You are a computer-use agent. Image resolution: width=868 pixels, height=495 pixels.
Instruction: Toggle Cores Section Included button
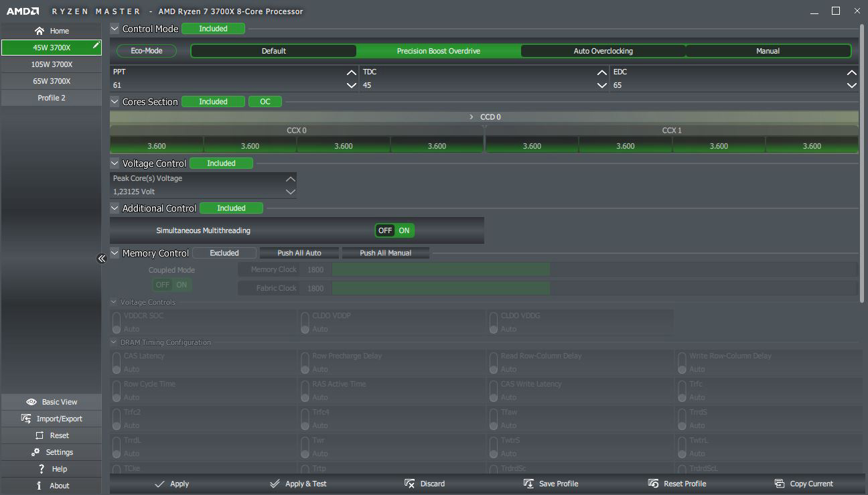point(213,102)
